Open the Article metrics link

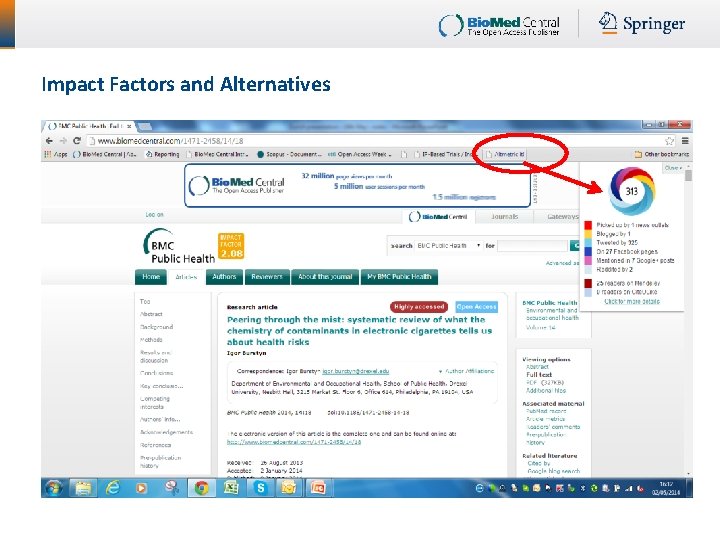546,419
